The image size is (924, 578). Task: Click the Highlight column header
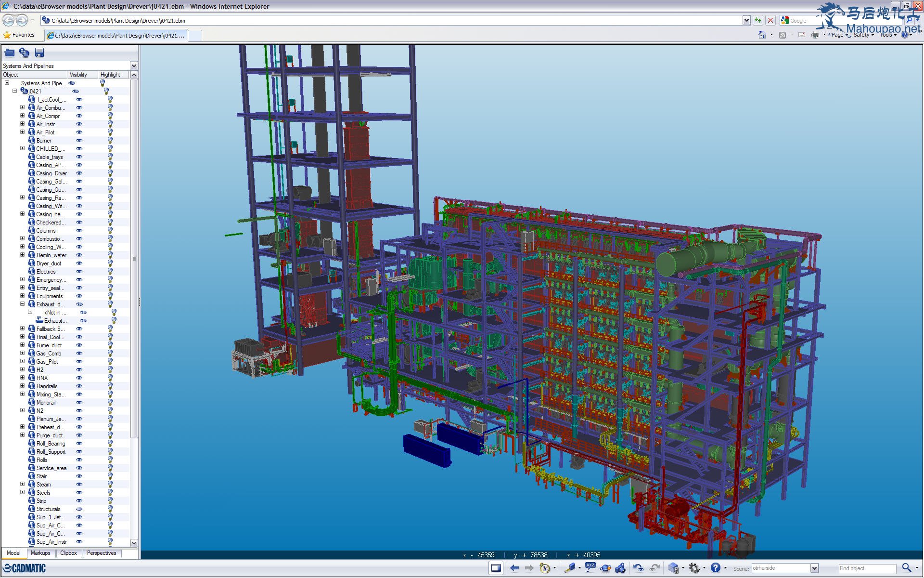[x=114, y=75]
